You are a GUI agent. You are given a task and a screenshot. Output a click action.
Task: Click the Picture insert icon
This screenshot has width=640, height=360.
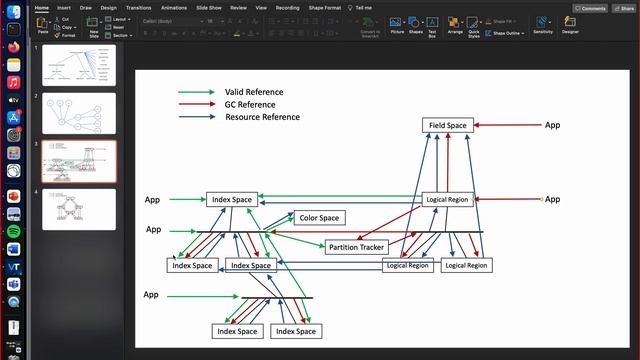[x=395, y=22]
